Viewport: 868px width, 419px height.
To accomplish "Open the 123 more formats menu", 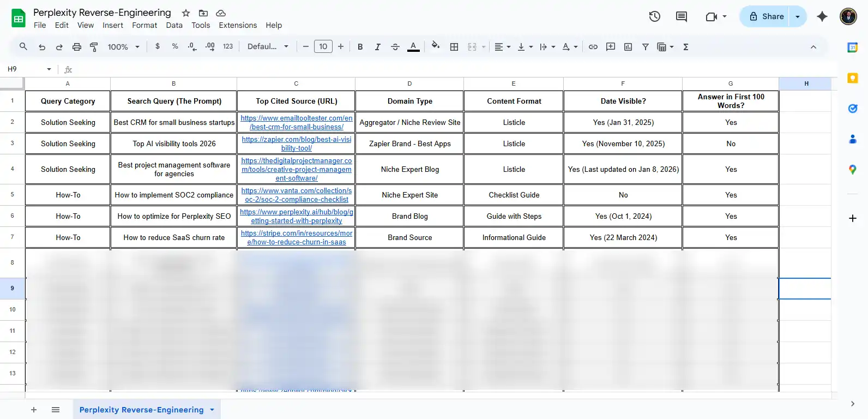I will [x=228, y=46].
